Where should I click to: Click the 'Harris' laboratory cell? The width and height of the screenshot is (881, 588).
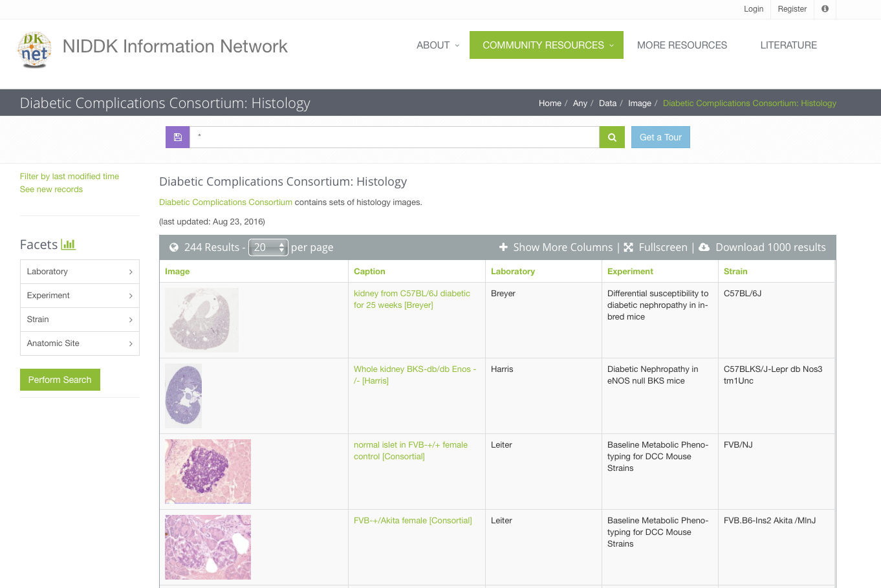(502, 369)
